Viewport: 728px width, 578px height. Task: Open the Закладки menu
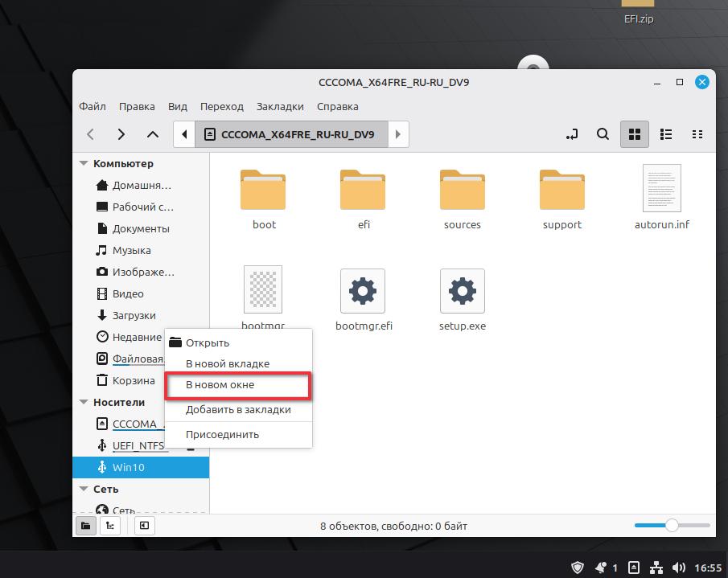point(280,106)
